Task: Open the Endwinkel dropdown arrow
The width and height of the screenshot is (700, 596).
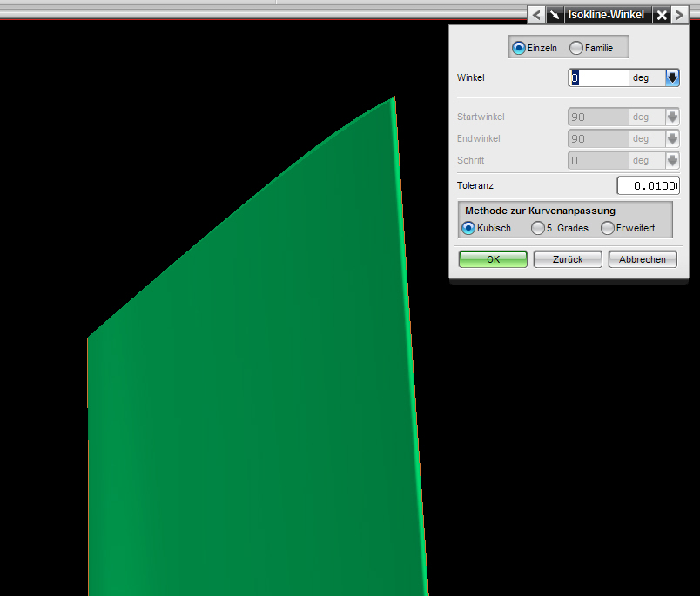Action: [672, 138]
